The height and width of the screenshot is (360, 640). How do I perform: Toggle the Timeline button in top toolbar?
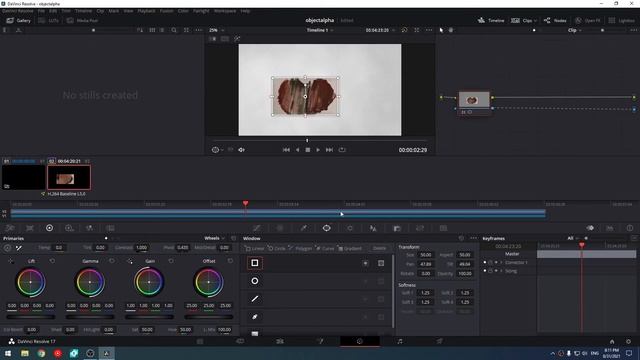[491, 20]
